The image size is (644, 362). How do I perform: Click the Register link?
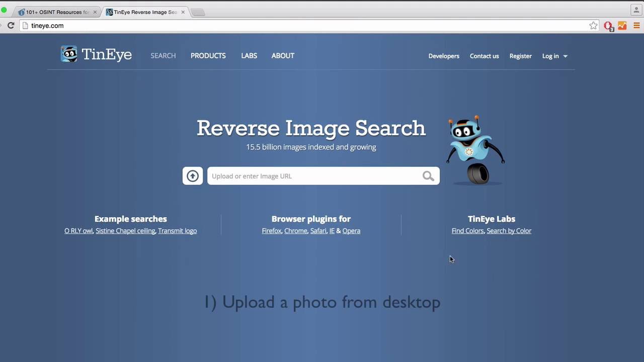click(520, 56)
